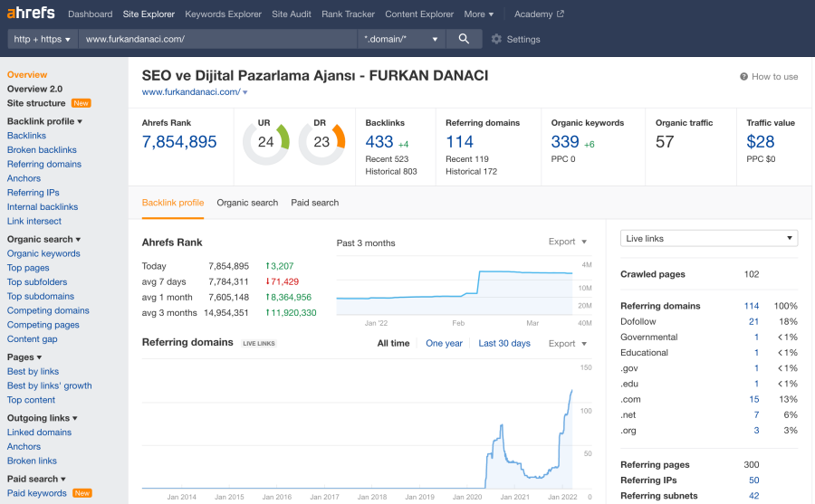This screenshot has width=815, height=504.
Task: Open Site structure in sidebar
Action: coord(36,103)
